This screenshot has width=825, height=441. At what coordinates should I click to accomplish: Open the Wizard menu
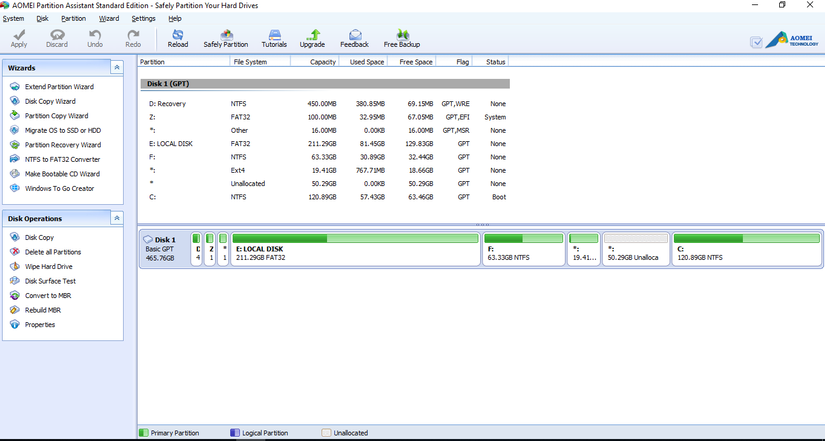[x=109, y=18]
